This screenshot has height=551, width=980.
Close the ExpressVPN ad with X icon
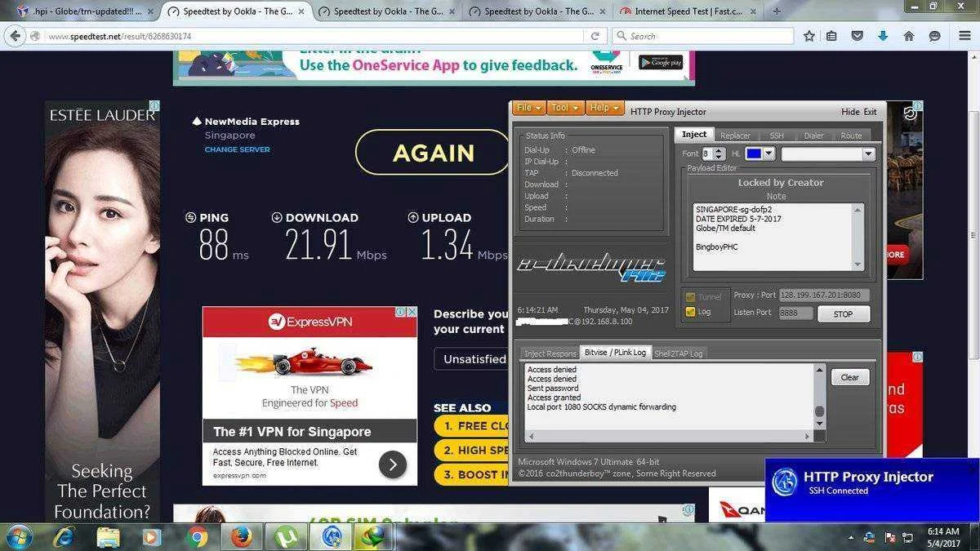pos(412,312)
